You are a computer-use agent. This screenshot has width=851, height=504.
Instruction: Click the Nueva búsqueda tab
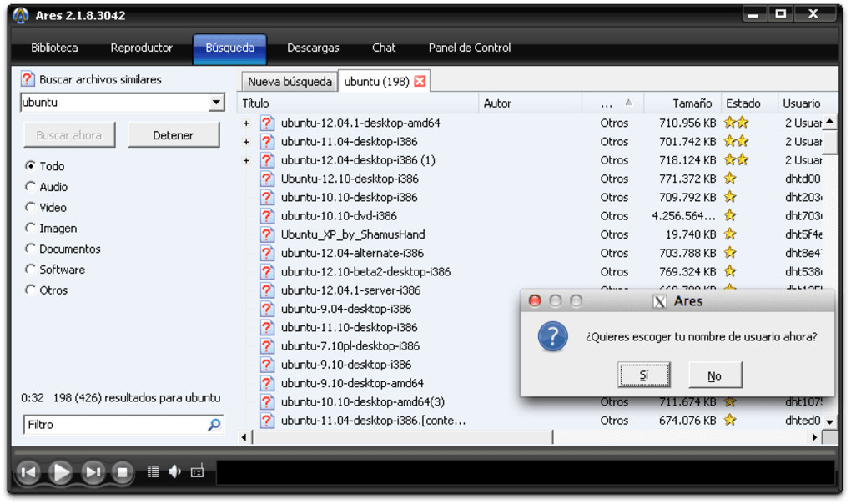click(x=290, y=82)
